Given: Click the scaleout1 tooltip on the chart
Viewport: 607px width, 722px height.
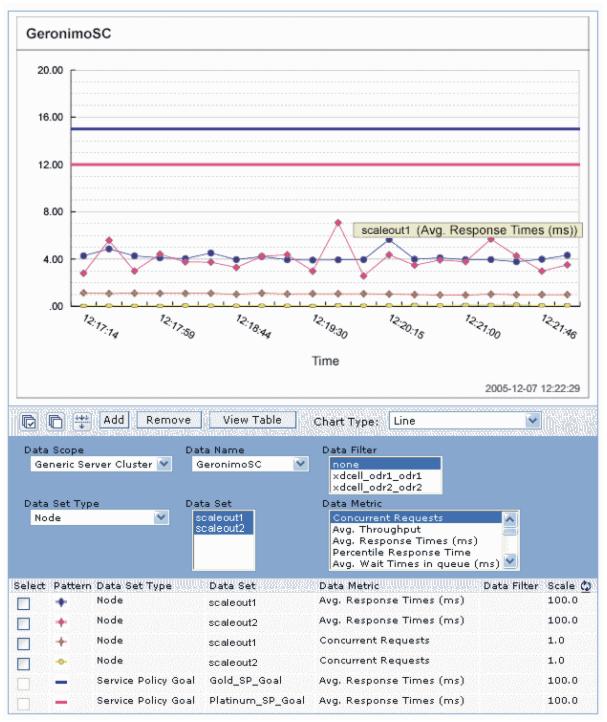Looking at the screenshot, I should point(468,230).
